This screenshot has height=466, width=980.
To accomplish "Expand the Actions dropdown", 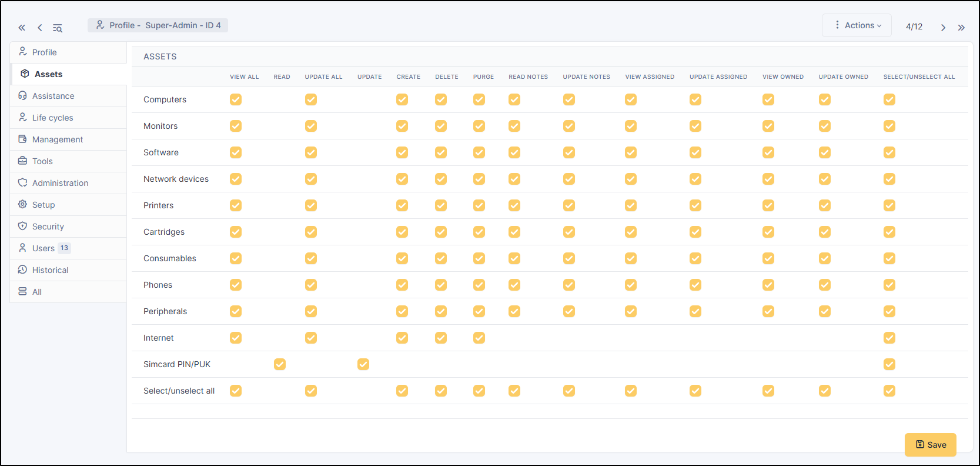I will 857,25.
